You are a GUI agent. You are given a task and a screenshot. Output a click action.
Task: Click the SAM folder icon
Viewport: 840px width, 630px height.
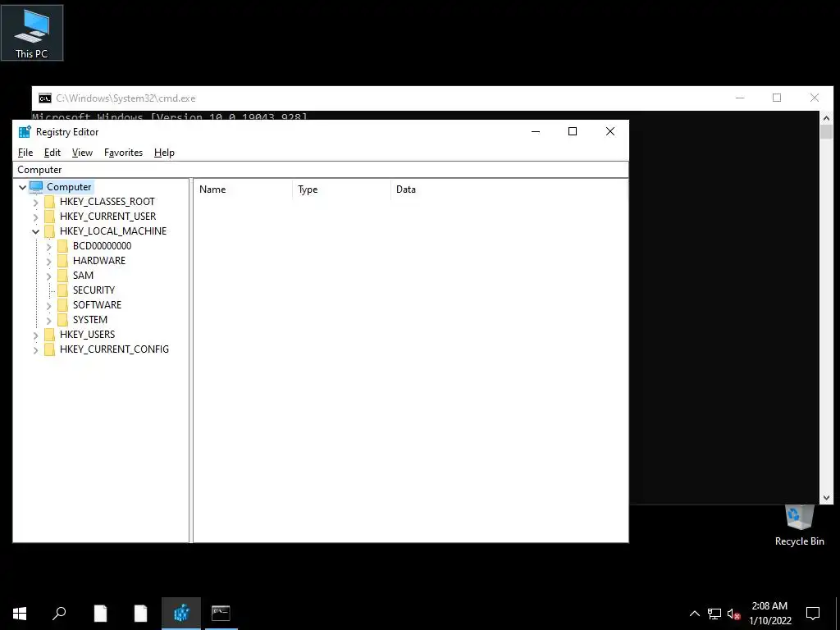point(62,276)
